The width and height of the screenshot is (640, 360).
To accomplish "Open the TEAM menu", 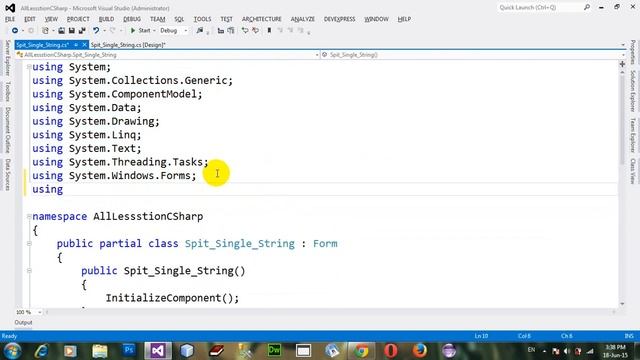I will click(x=158, y=19).
